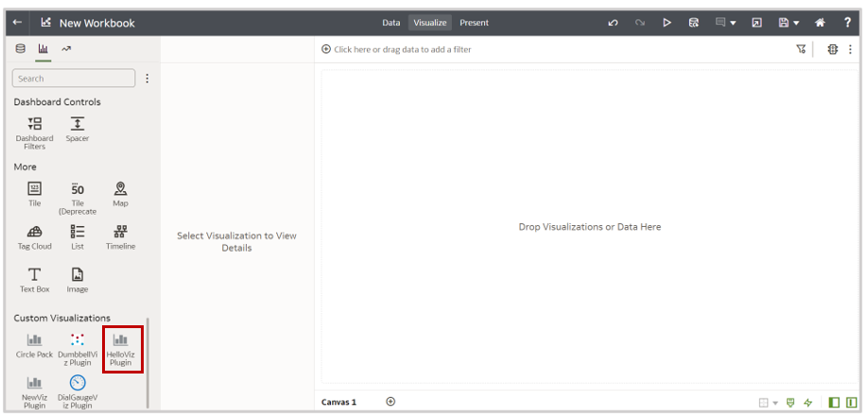Go to the Home page icon
Viewport: 868px width, 417px height.
click(821, 23)
